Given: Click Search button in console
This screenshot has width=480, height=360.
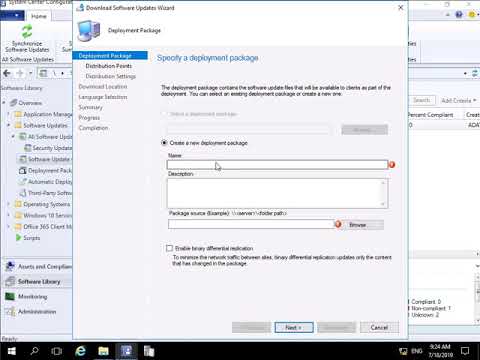Looking at the screenshot, I should coord(422,100).
